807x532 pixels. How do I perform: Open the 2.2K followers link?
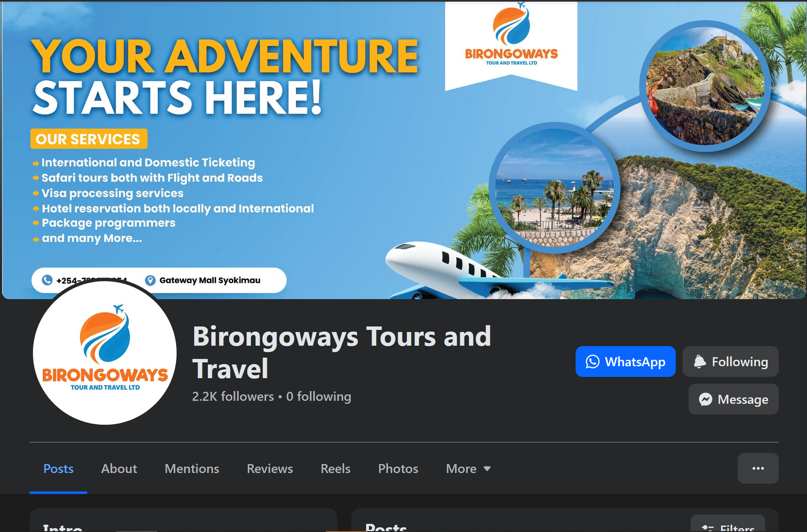tap(233, 397)
